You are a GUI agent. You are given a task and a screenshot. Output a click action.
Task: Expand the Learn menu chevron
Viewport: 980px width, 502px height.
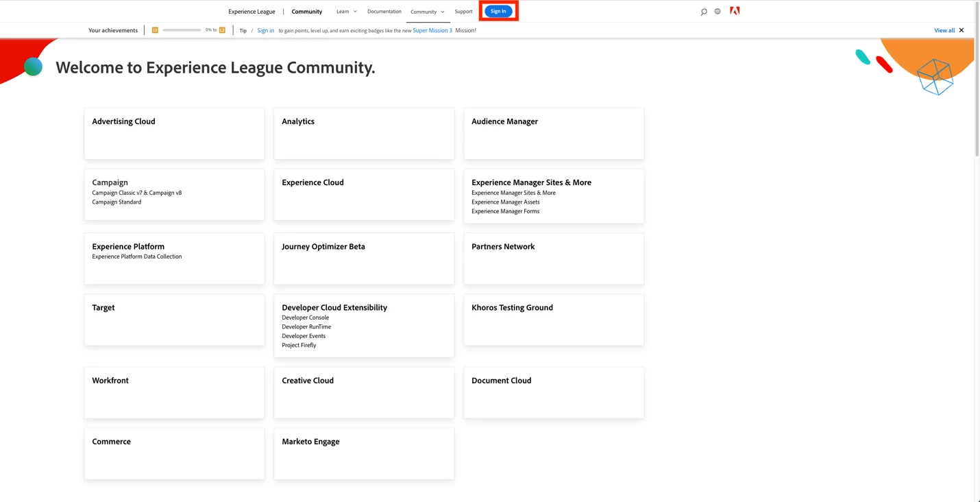point(355,12)
